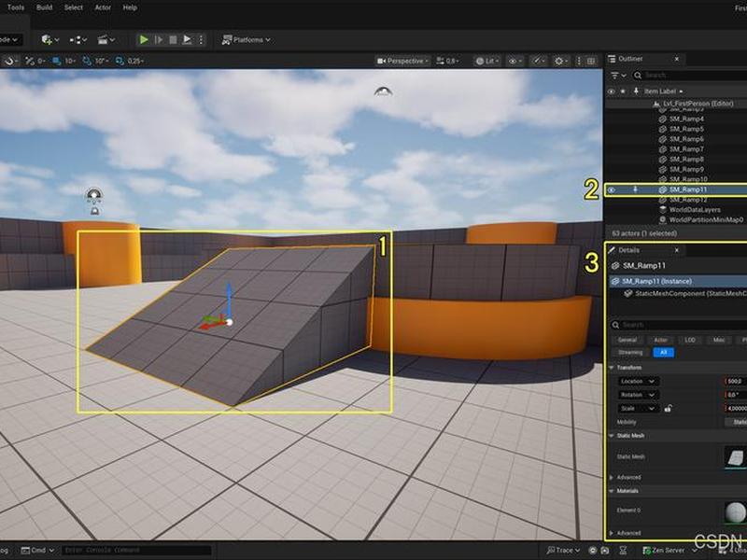Select WorldDataLayers in the Outliner
Image resolution: width=747 pixels, height=560 pixels.
click(695, 209)
